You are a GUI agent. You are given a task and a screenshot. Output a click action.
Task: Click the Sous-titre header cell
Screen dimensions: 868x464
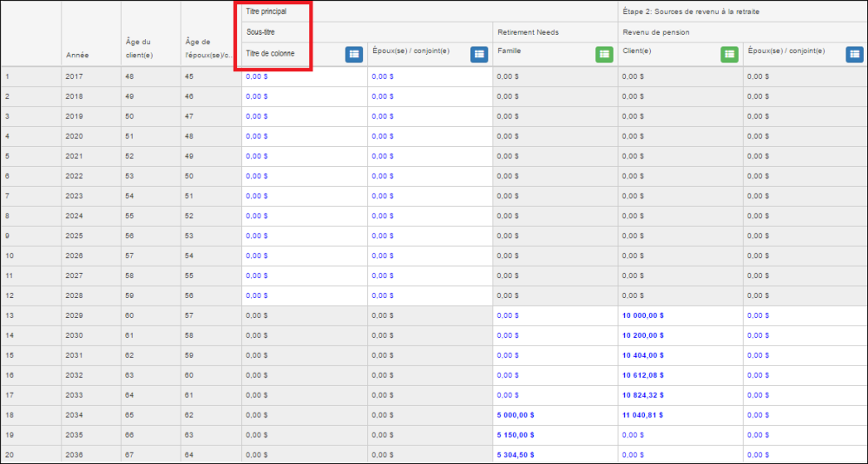(260, 32)
